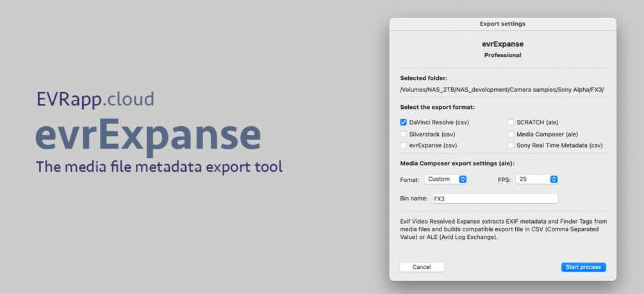644x294 pixels.
Task: Open the Fomat dropdown showing Custom
Action: click(445, 179)
